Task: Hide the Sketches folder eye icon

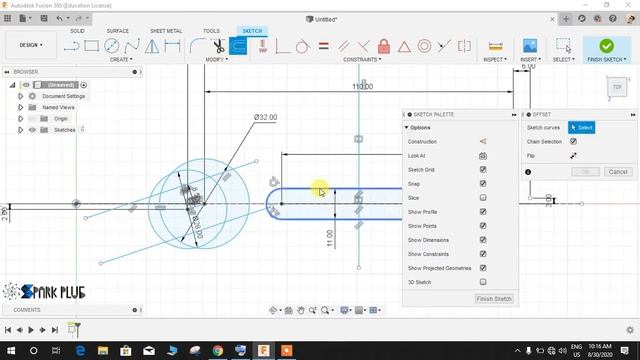Action: (32, 130)
